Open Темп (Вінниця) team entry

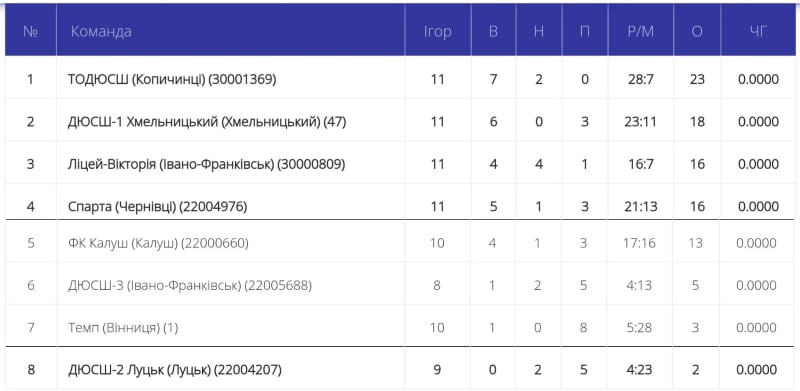(123, 328)
